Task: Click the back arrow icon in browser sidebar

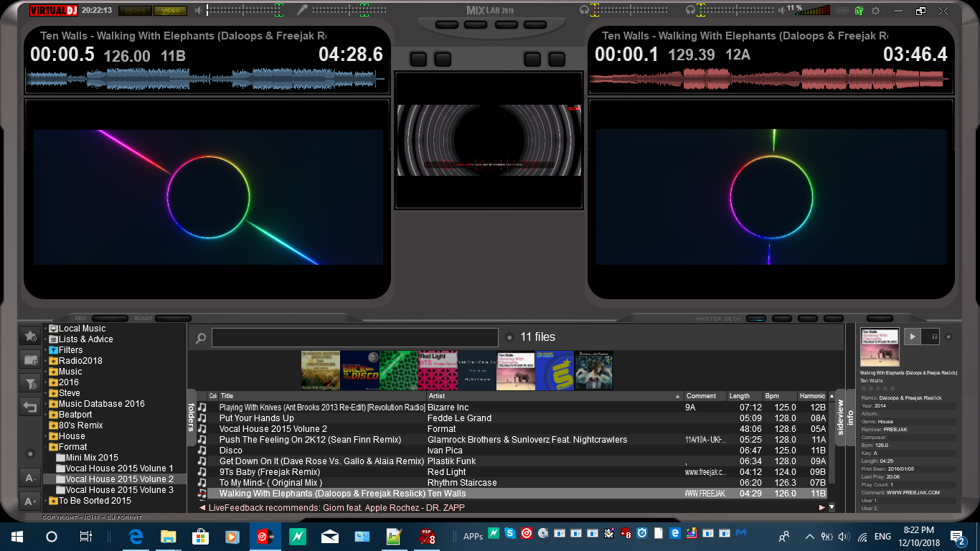Action: [30, 408]
